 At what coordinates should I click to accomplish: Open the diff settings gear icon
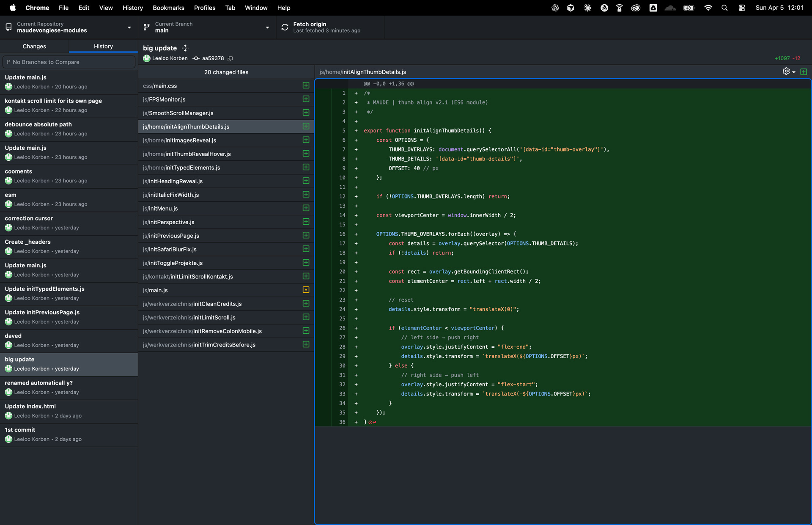point(786,71)
